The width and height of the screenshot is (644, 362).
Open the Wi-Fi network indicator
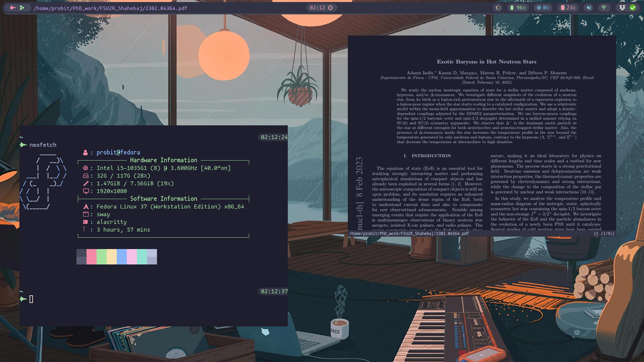pos(604,8)
